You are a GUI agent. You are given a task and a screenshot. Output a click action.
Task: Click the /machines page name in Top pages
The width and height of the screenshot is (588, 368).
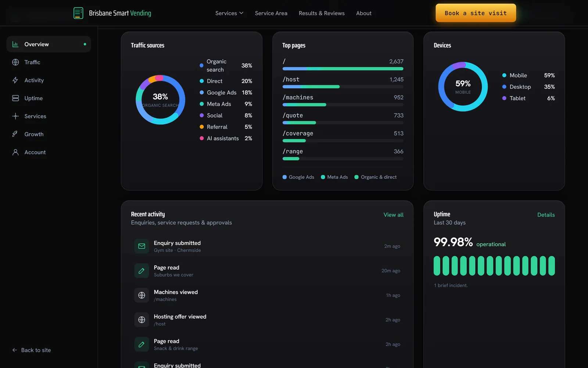[x=298, y=98]
